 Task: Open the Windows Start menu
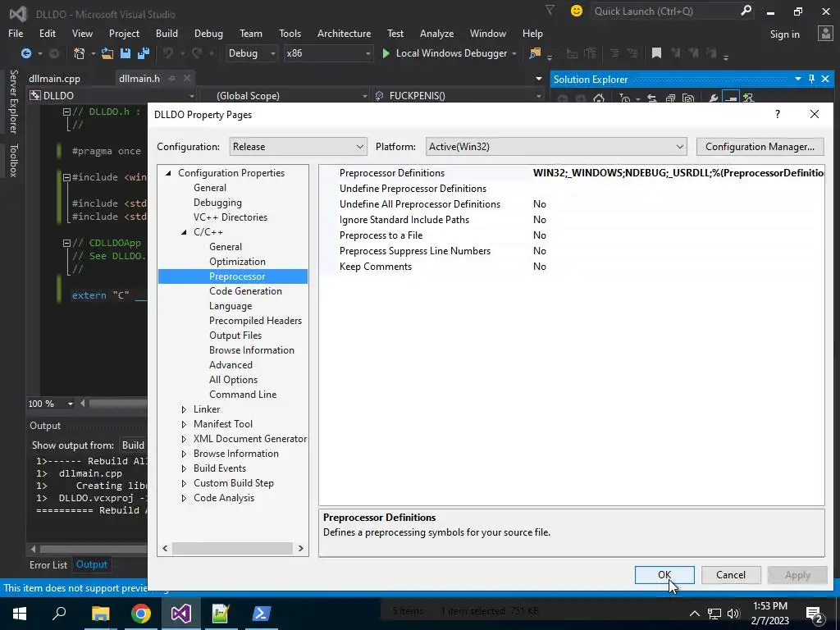click(20, 614)
